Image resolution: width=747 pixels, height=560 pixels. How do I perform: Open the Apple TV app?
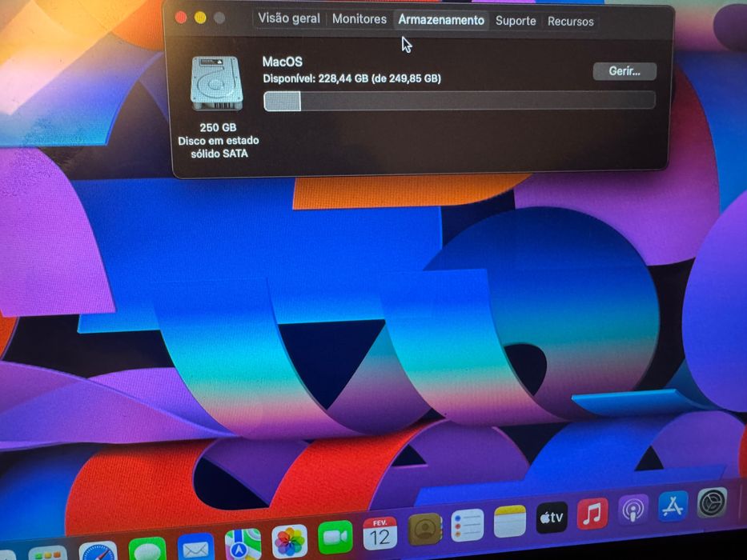(x=552, y=517)
